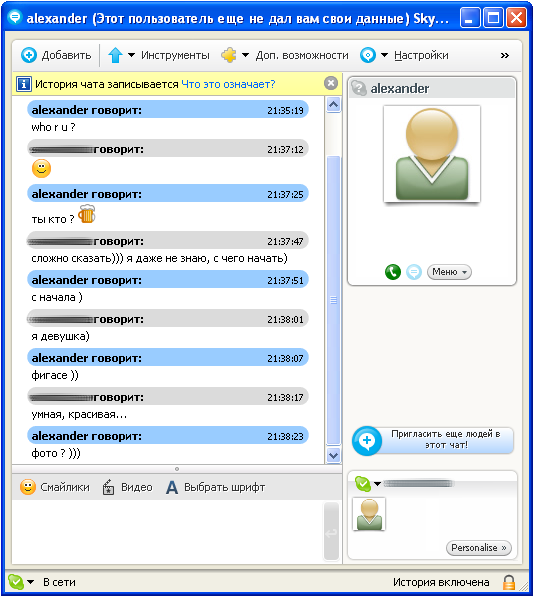Click the chat scrollbar down arrow
533x596 pixels.
coord(333,455)
